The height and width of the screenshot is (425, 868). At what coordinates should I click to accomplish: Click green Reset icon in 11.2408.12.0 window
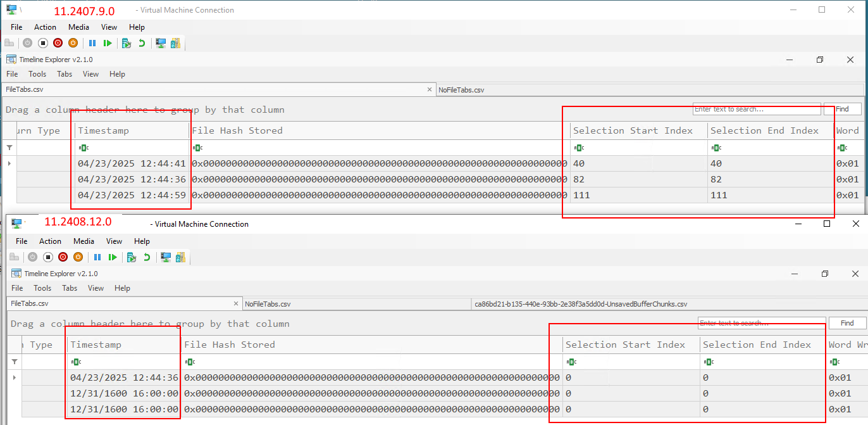[x=113, y=257]
